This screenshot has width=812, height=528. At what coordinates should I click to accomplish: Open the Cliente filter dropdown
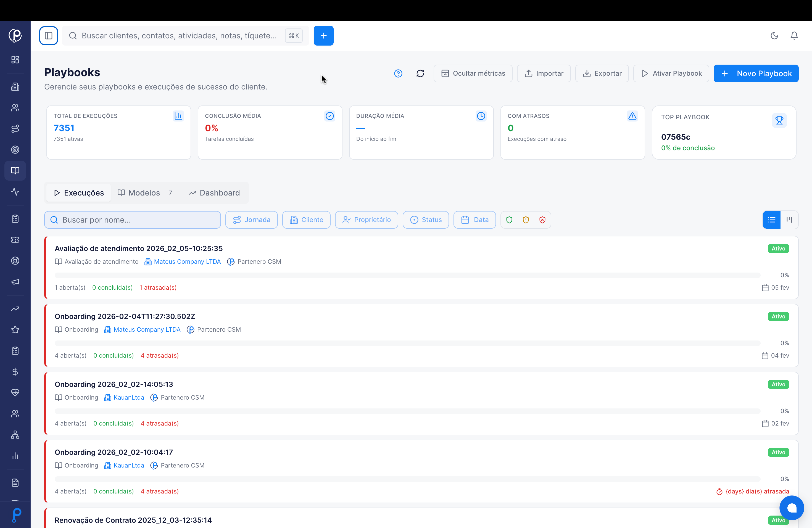point(306,220)
